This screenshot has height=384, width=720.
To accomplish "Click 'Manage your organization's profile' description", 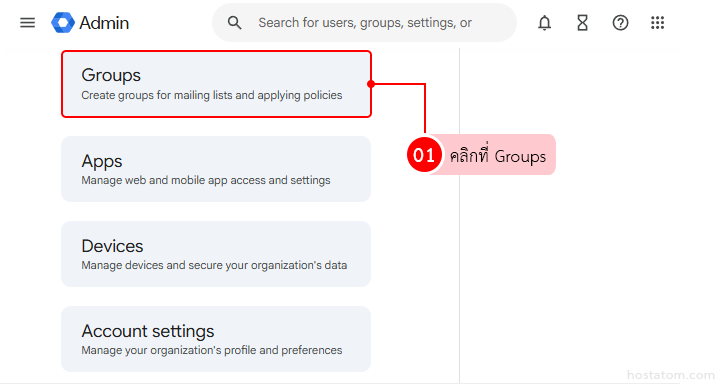I will tap(212, 350).
